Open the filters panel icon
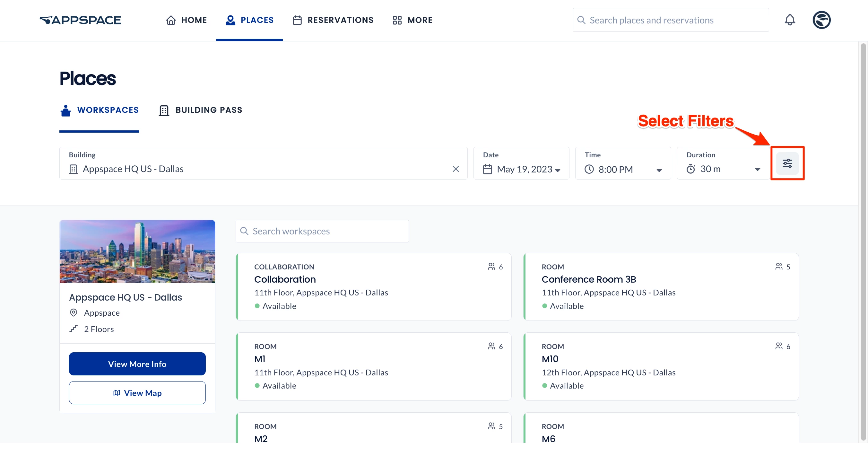Image resolution: width=868 pixels, height=456 pixels. (x=787, y=163)
